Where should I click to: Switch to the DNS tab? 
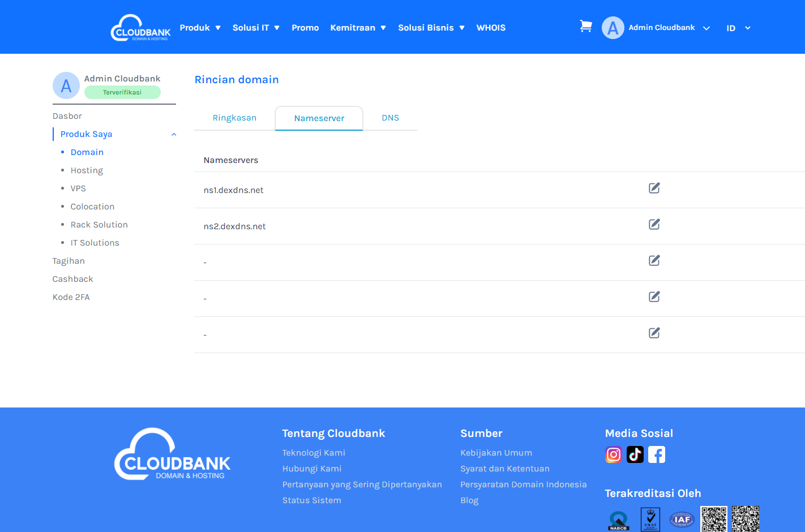pyautogui.click(x=390, y=118)
